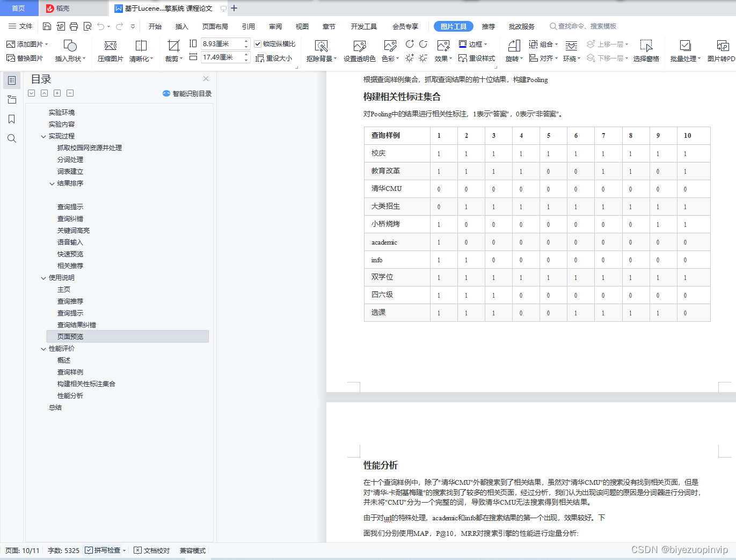Open the search sidebar icon
The image size is (736, 560).
pos(12,138)
